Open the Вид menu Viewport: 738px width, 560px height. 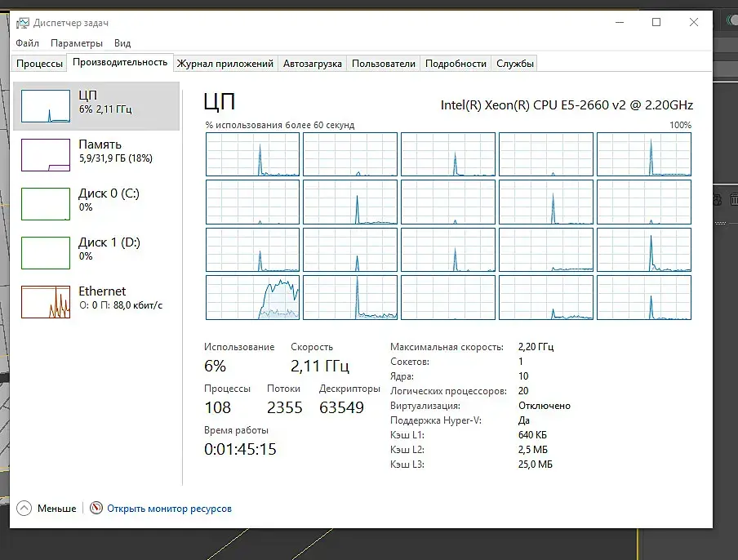click(122, 43)
